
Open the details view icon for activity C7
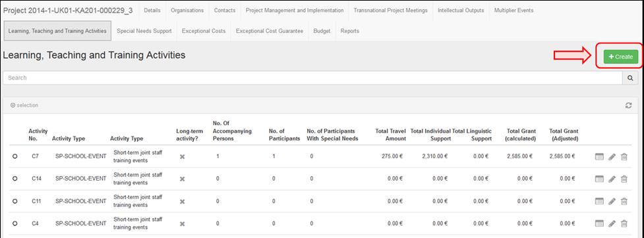[599, 157]
